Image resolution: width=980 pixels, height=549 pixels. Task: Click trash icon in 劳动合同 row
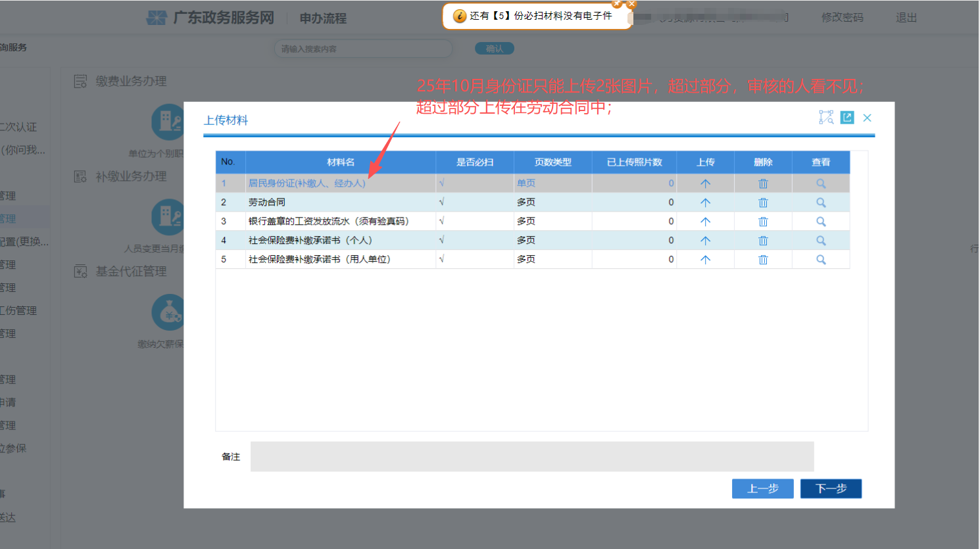coord(763,203)
